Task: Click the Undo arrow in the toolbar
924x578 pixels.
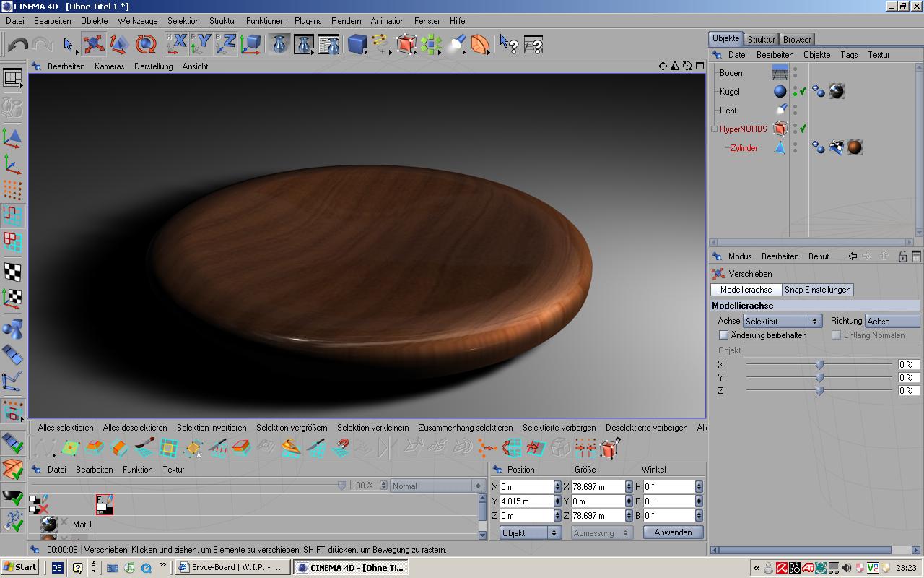Action: click(18, 45)
